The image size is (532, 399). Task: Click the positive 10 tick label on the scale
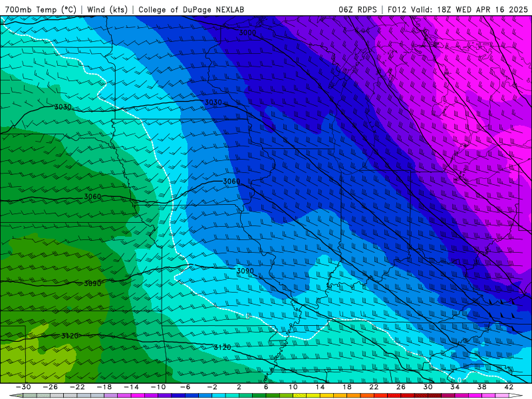pos(293,387)
